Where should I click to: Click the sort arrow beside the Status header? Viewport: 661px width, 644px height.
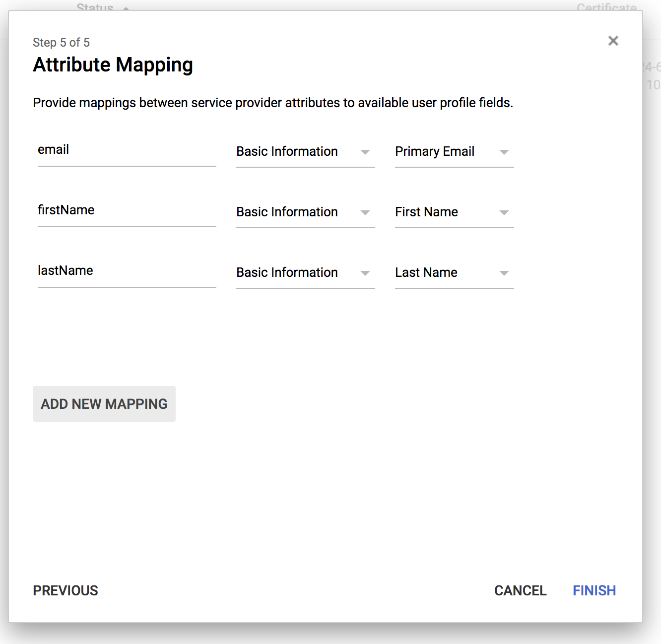(x=126, y=7)
